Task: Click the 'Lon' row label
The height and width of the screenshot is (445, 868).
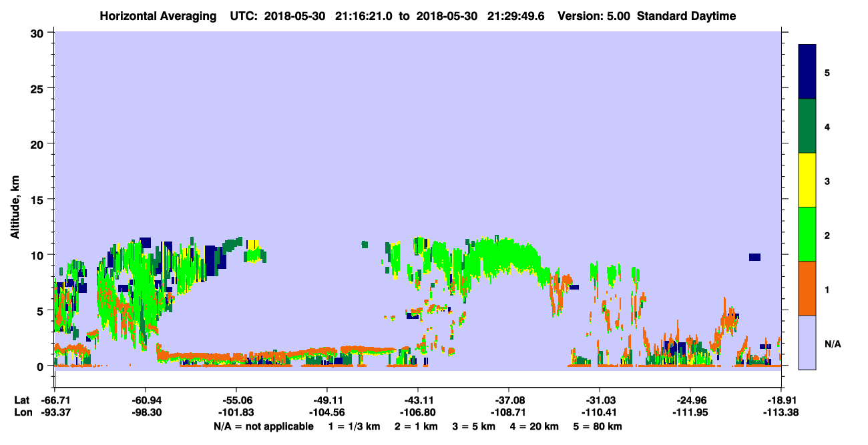Action: point(22,412)
